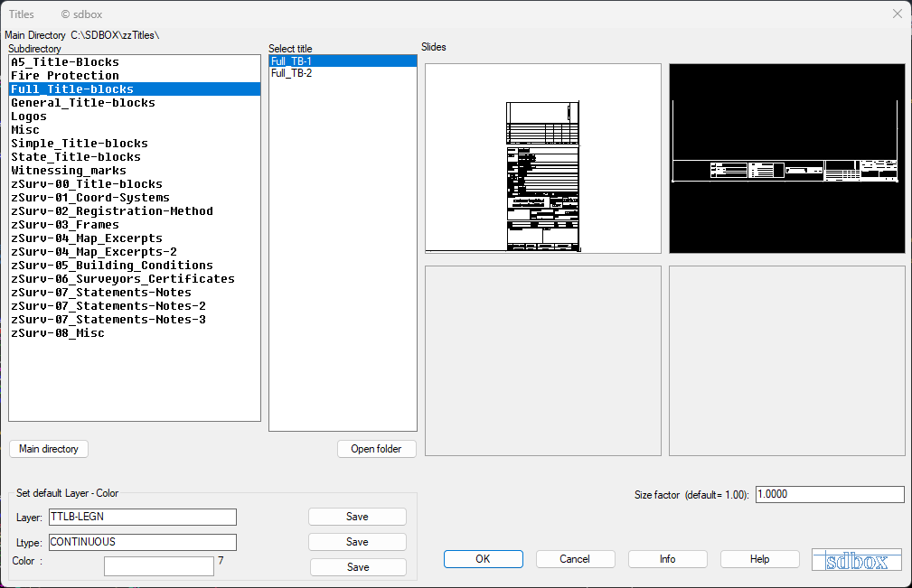912x588 pixels.
Task: Select Full_TB-1 title
Action: pos(343,61)
